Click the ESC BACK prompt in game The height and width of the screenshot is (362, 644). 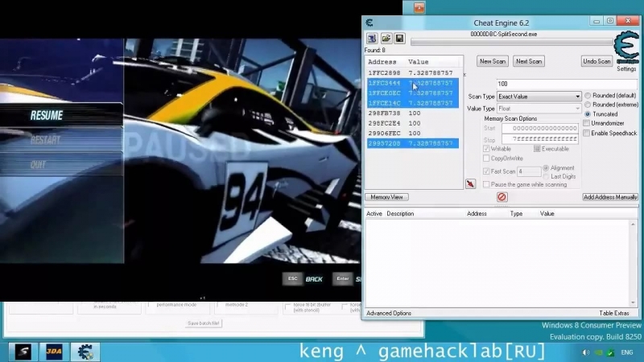pyautogui.click(x=303, y=279)
